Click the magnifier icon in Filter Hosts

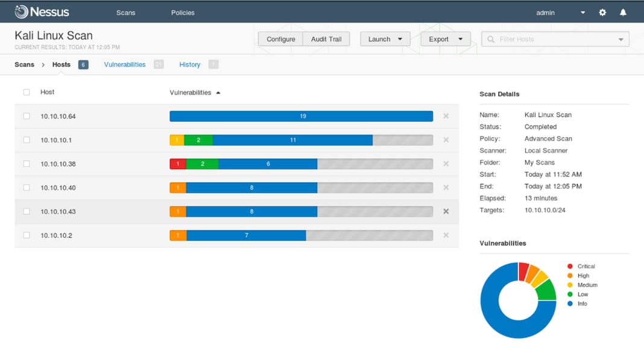pyautogui.click(x=491, y=39)
